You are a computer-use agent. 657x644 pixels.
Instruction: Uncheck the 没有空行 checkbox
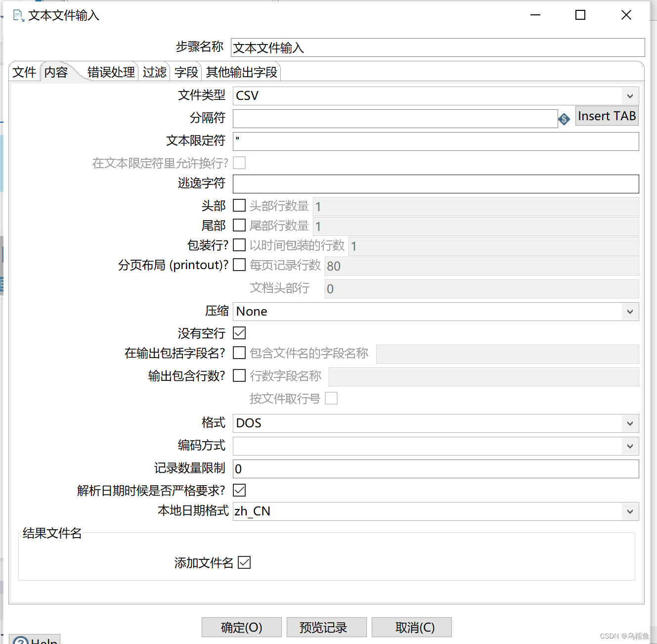point(239,333)
